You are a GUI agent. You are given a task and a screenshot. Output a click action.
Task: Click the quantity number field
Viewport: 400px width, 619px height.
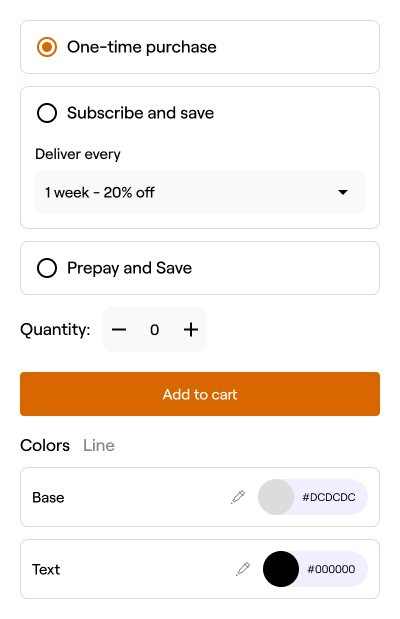[x=154, y=330]
